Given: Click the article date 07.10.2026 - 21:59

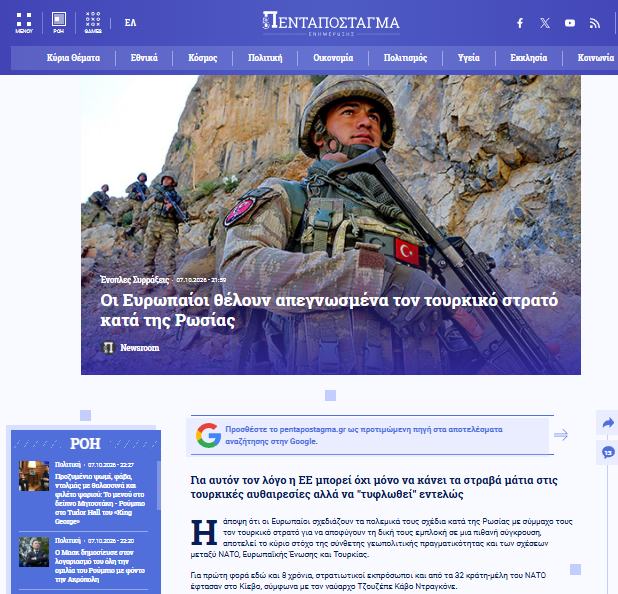Looking at the screenshot, I should click(x=201, y=280).
